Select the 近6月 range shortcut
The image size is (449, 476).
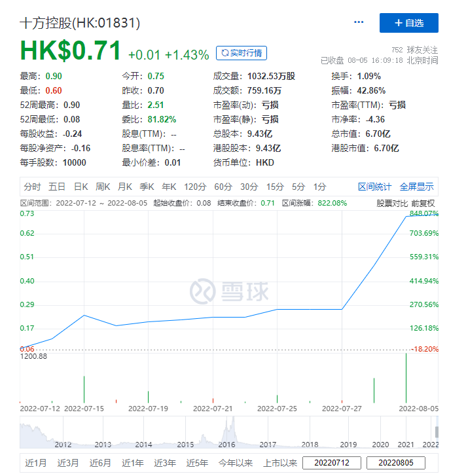click(x=100, y=463)
